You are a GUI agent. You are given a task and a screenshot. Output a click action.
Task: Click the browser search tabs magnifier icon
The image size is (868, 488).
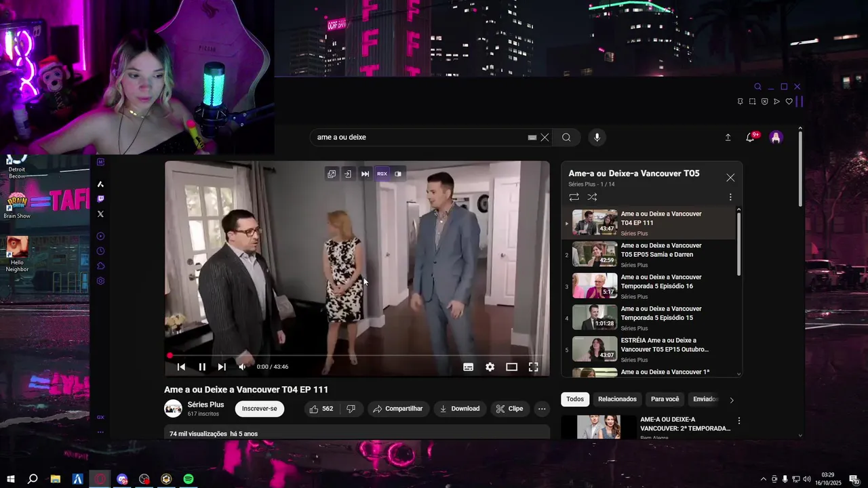pos(757,87)
